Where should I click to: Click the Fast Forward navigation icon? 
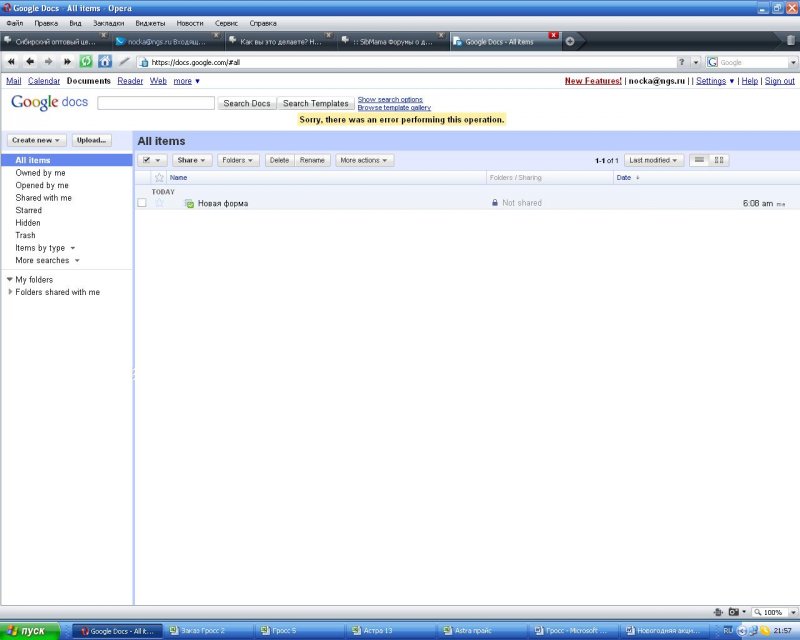67,62
